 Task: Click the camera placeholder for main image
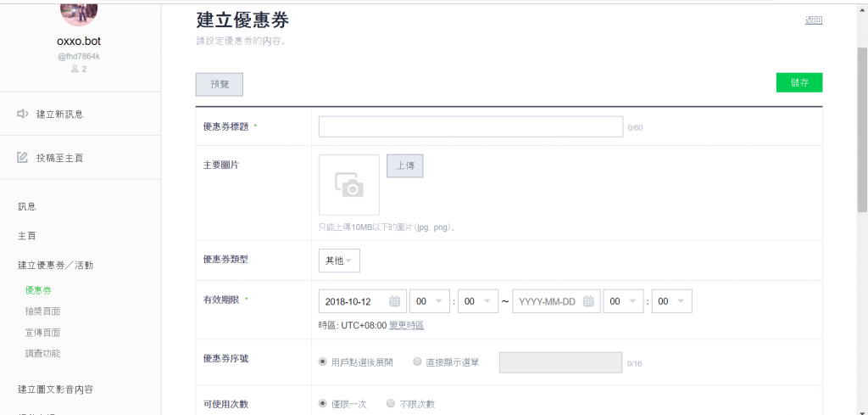point(348,184)
